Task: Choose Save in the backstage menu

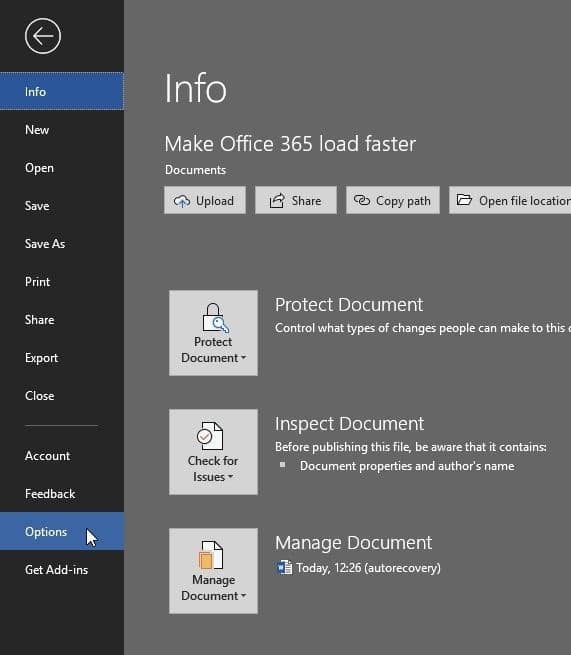Action: point(62,206)
